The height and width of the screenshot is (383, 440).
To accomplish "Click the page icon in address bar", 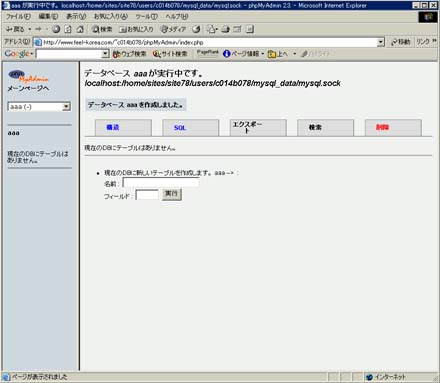I will pyautogui.click(x=38, y=42).
